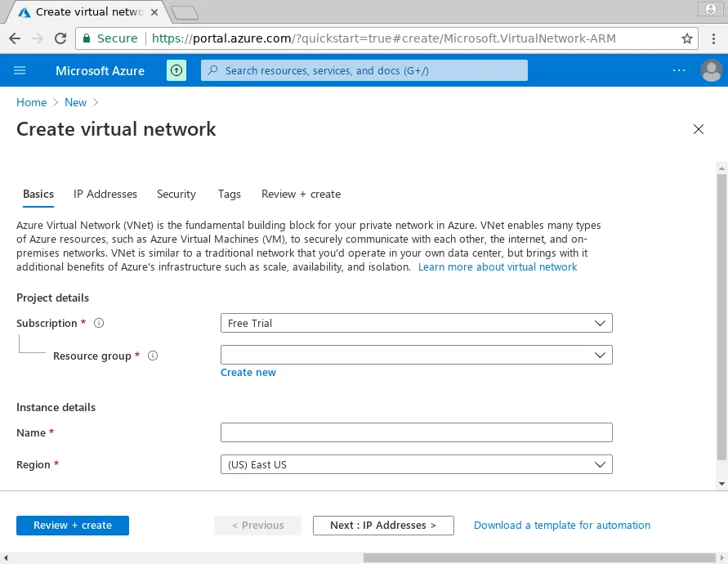
Task: Click the Subscription info icon
Action: point(99,323)
